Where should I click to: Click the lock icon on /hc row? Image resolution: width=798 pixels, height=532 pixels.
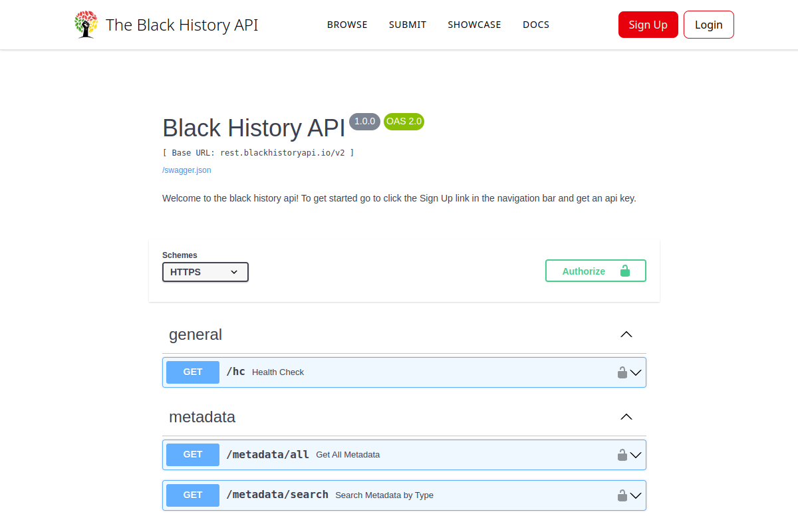[622, 372]
